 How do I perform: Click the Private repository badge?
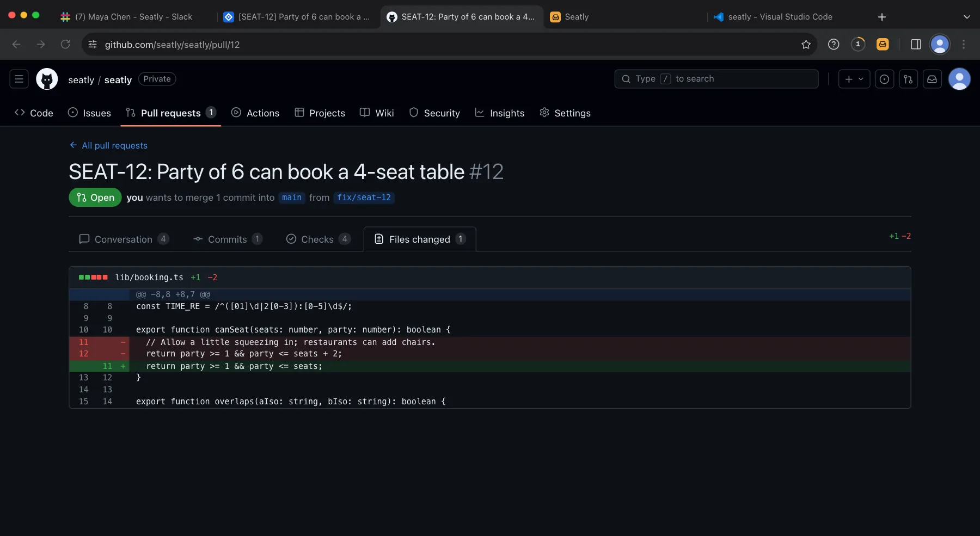point(157,79)
